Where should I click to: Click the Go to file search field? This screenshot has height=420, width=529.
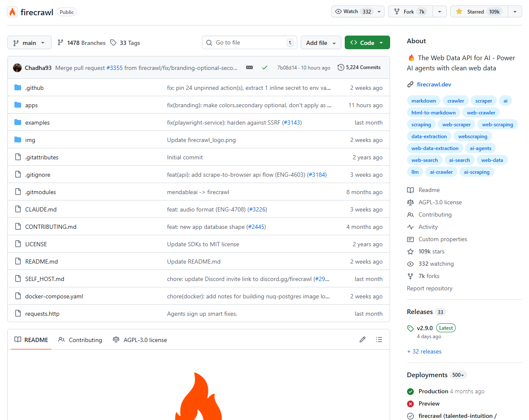[249, 42]
